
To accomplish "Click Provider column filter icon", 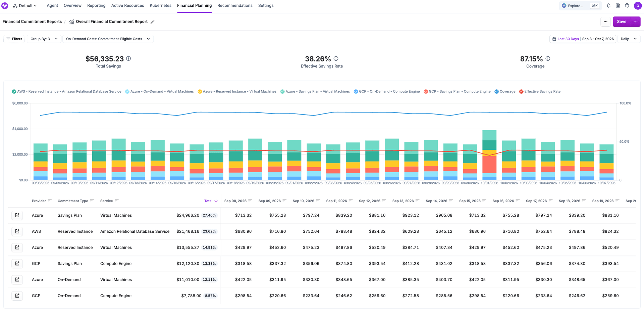I will [x=50, y=201].
